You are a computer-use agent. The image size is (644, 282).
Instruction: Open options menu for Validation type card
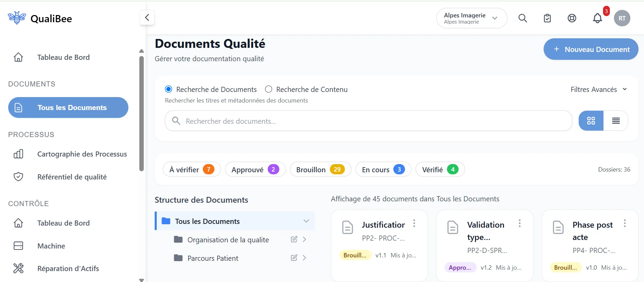(520, 224)
